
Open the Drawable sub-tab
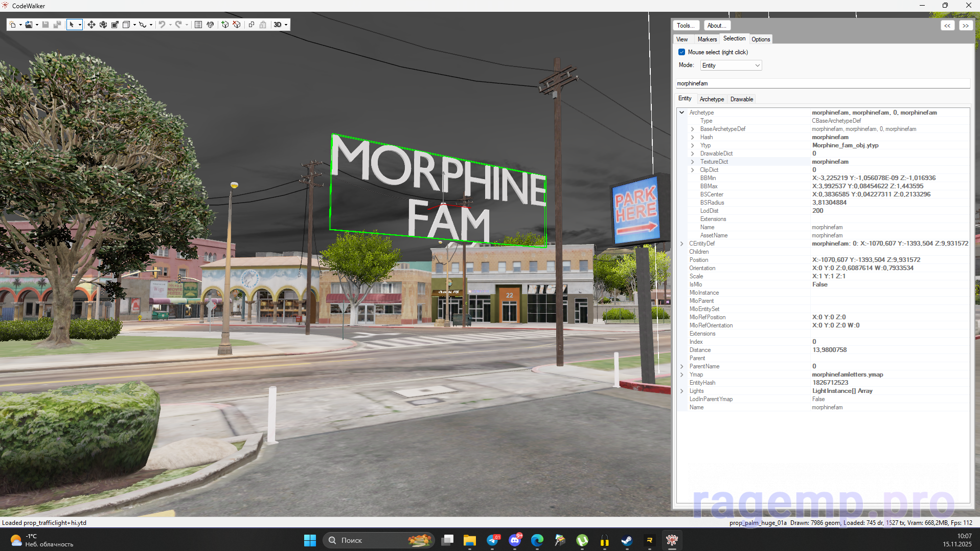point(741,99)
